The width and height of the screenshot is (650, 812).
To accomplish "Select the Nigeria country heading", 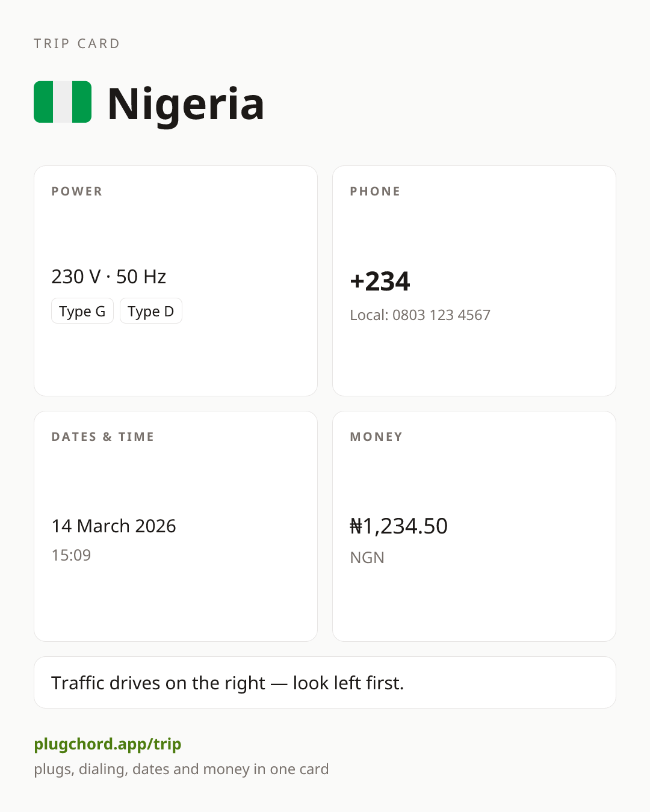I will pos(185,104).
